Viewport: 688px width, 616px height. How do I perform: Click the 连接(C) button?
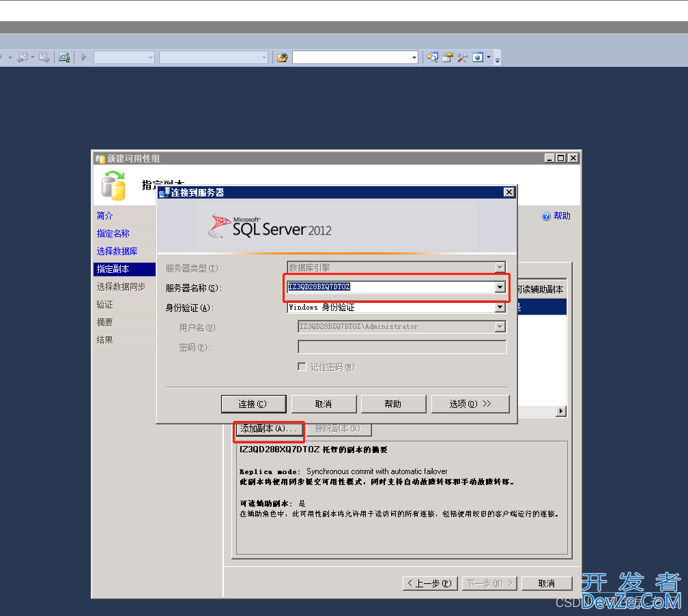click(x=254, y=404)
